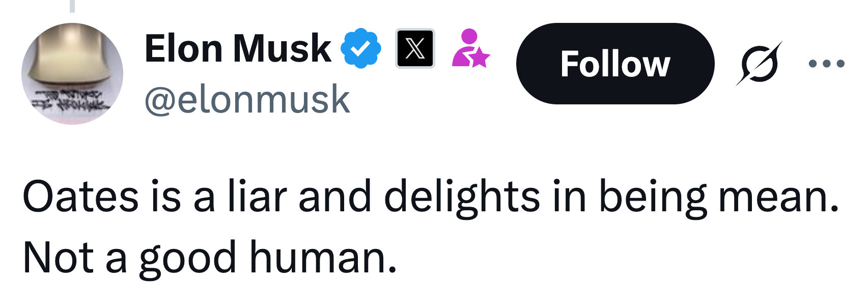Open Elon Musk's profile from the display name
This screenshot has height=306, width=868.
(237, 47)
